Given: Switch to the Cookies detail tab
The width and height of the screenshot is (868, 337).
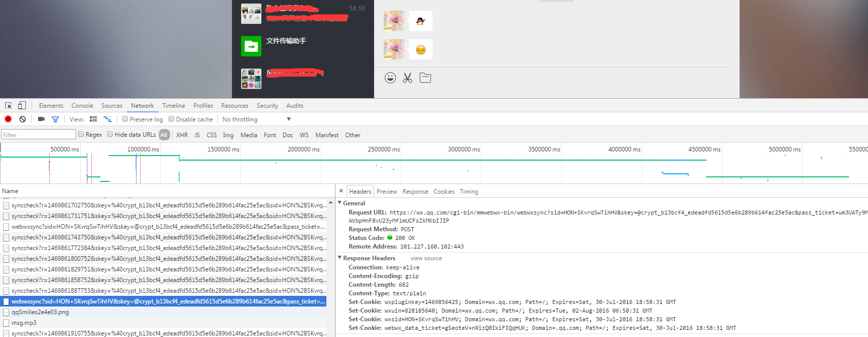Looking at the screenshot, I should click(444, 192).
